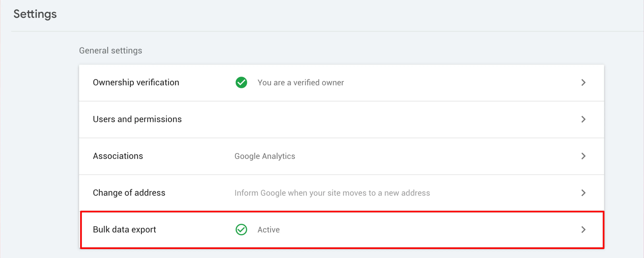Click the Associations row chevron arrow
Screen dimensions: 644x258
583,156
